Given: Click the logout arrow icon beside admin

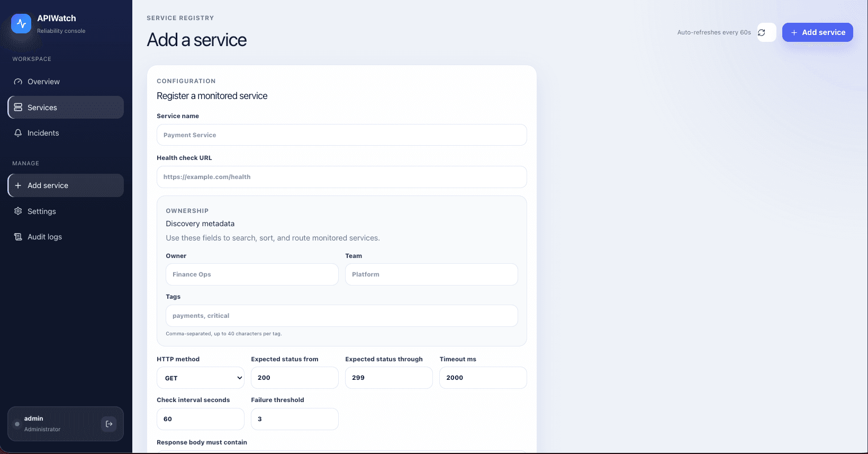Looking at the screenshot, I should 109,424.
